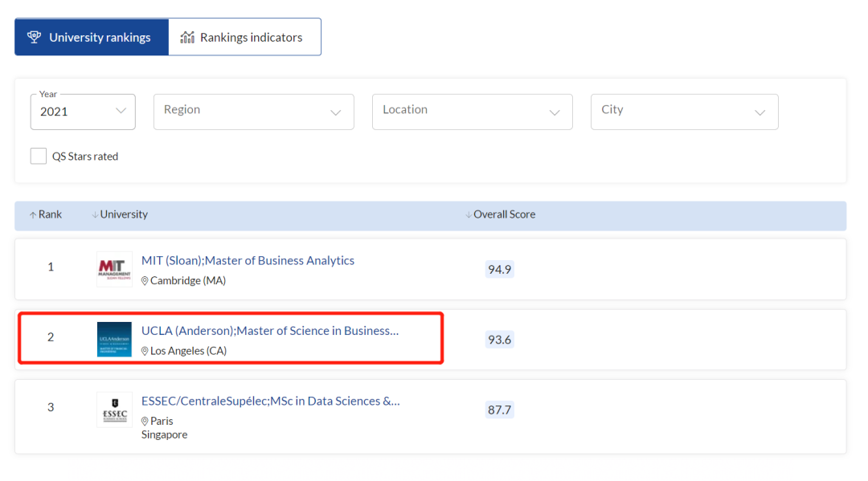The width and height of the screenshot is (868, 481).
Task: Open the Year 2021 dropdown
Action: tap(83, 112)
